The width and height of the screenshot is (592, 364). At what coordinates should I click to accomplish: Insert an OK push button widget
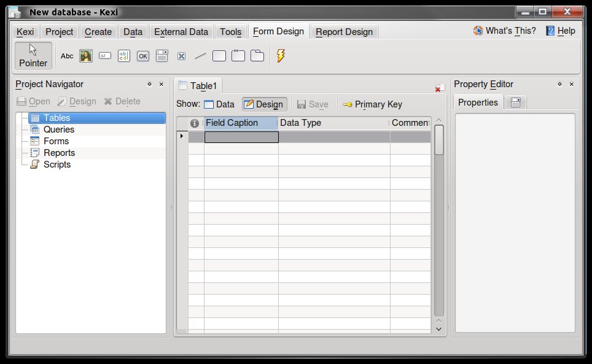(x=143, y=56)
